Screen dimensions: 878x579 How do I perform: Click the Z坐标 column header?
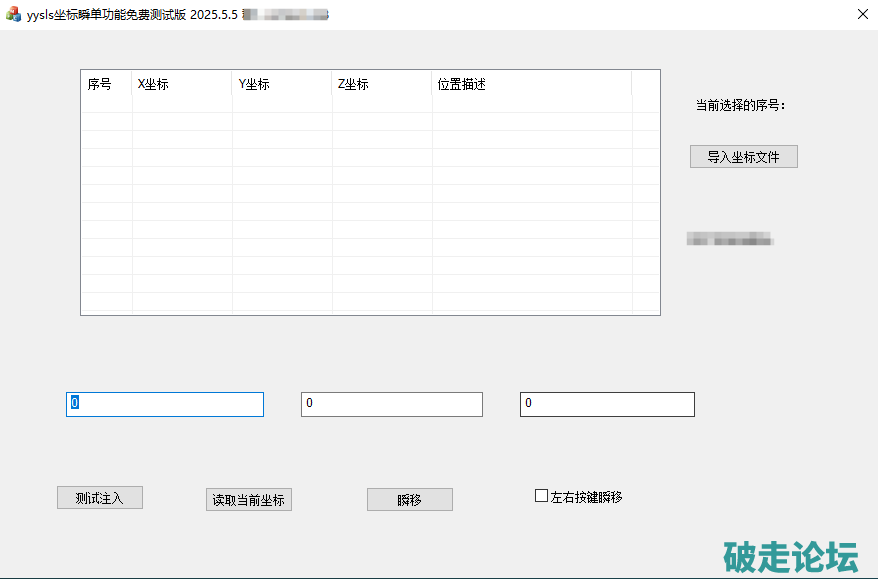tap(381, 84)
